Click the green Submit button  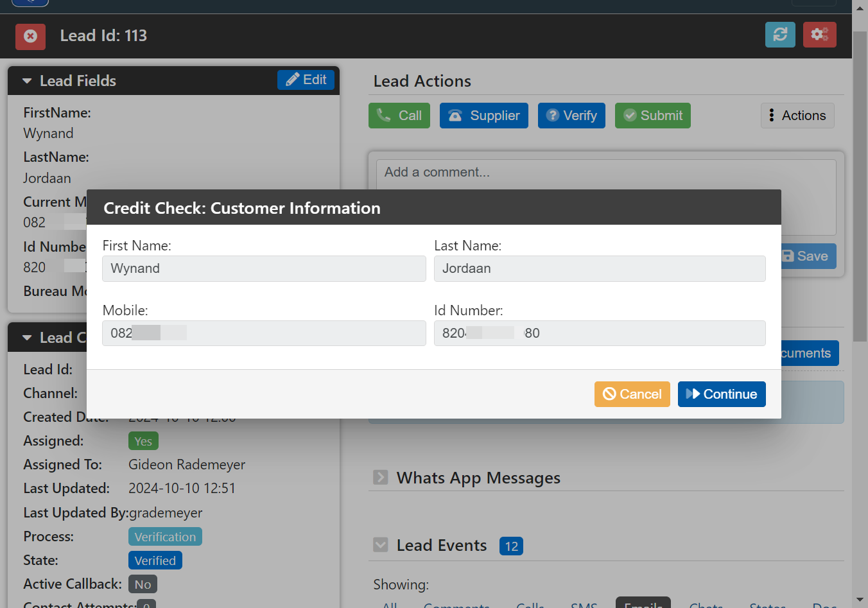[x=653, y=116]
